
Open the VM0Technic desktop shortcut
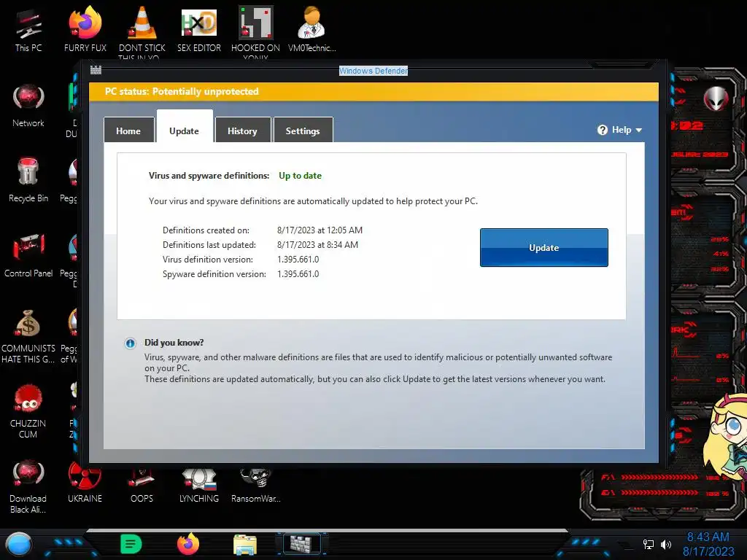(x=312, y=29)
